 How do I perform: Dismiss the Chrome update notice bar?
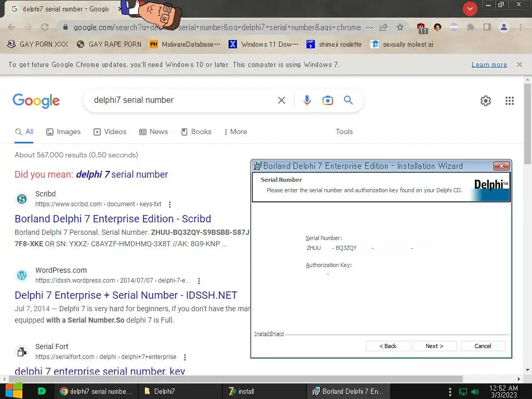pyautogui.click(x=519, y=64)
